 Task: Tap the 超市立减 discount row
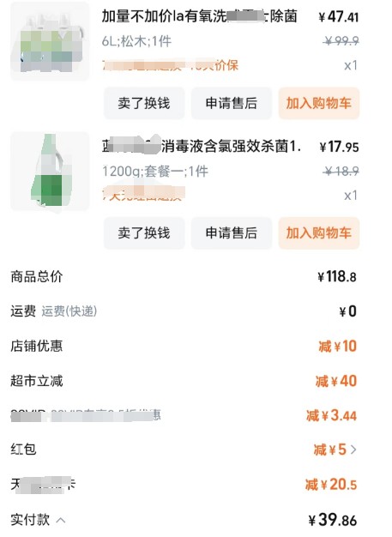click(184, 381)
